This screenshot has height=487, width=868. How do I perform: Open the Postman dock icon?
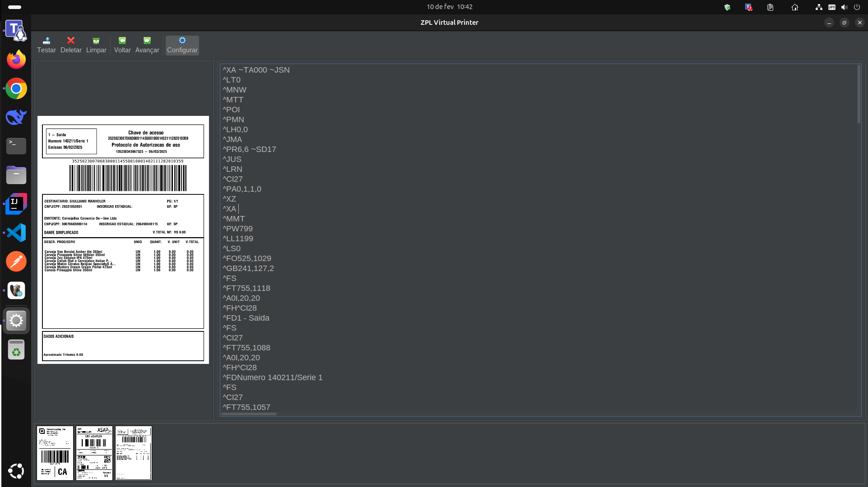tap(16, 262)
